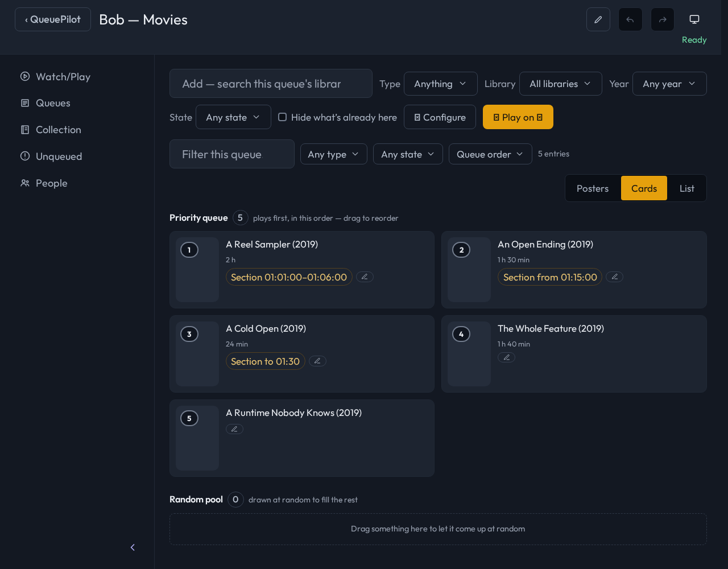This screenshot has width=728, height=569.
Task: Expand the Queue order sort dropdown
Action: click(x=490, y=154)
